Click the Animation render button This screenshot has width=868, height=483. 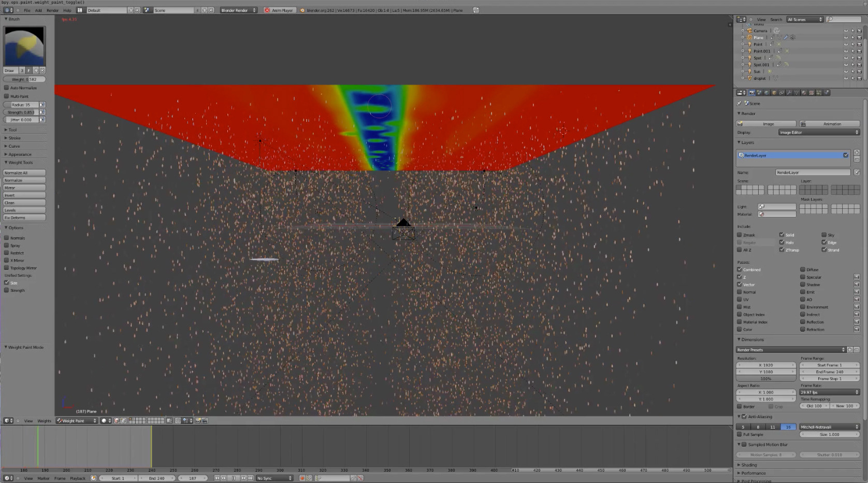coord(830,124)
